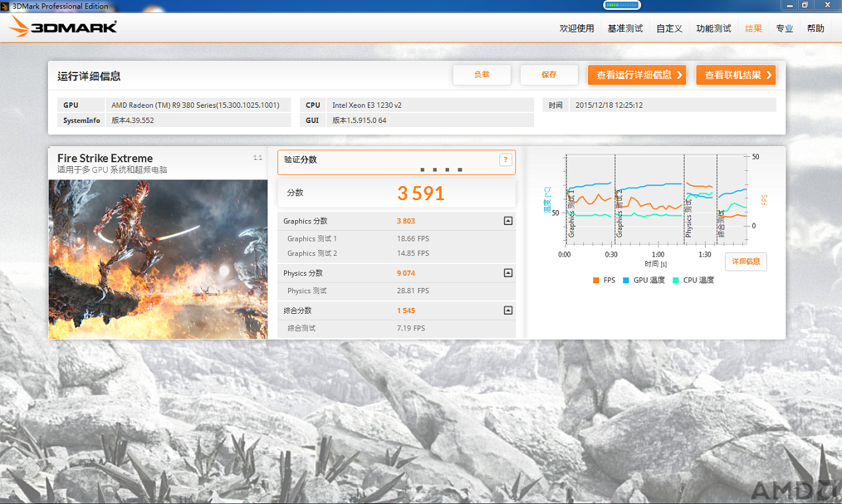The width and height of the screenshot is (842, 504).
Task: Select the Graphics 测试 1 row, 18.66 FPS
Action: 396,239
